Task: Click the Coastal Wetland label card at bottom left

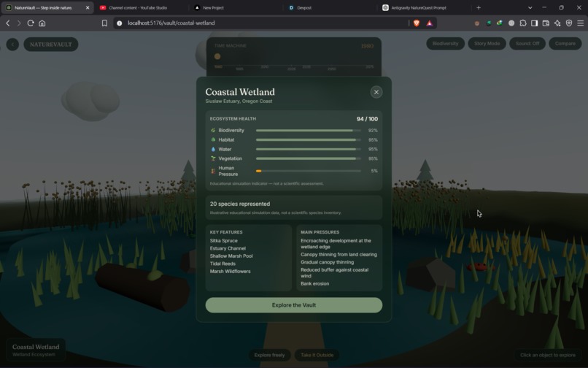Action: tap(36, 350)
